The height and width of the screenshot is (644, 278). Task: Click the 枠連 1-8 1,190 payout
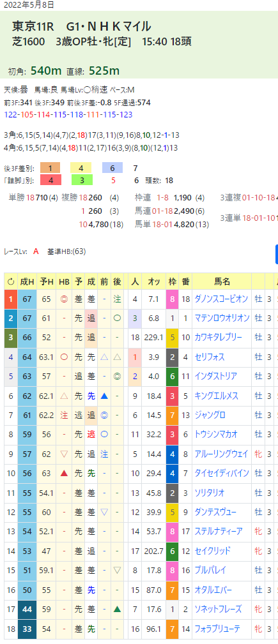pos(169,198)
